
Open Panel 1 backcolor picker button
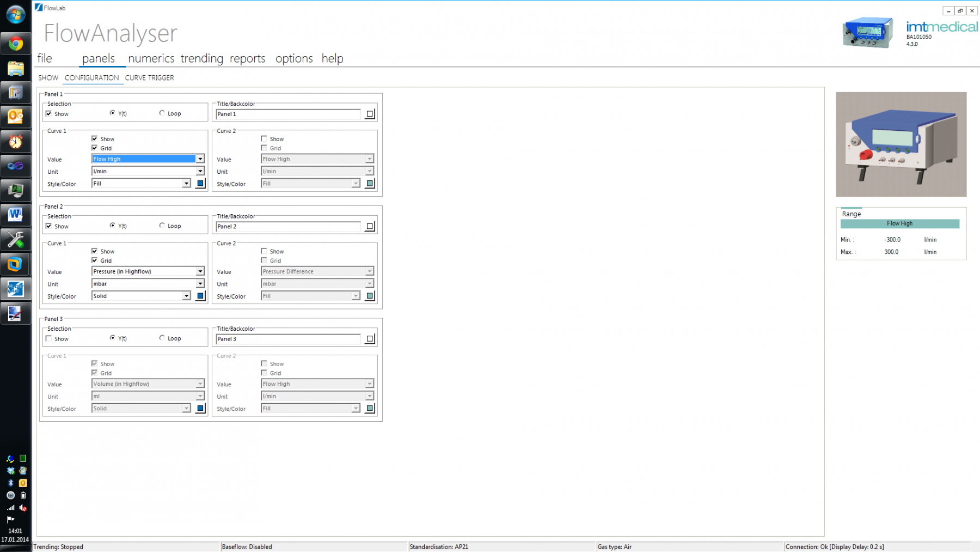pos(370,114)
